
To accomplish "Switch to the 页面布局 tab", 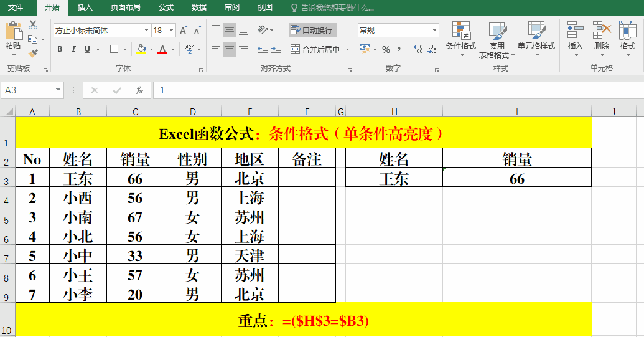I will (125, 7).
